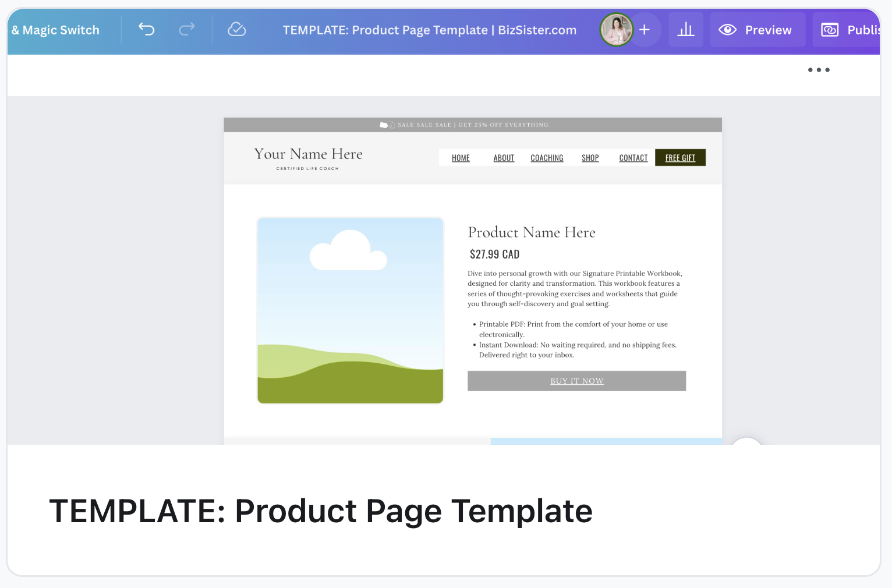Viewport: 892px width, 588px height.
Task: Open the three-dot more options menu
Action: 818,70
